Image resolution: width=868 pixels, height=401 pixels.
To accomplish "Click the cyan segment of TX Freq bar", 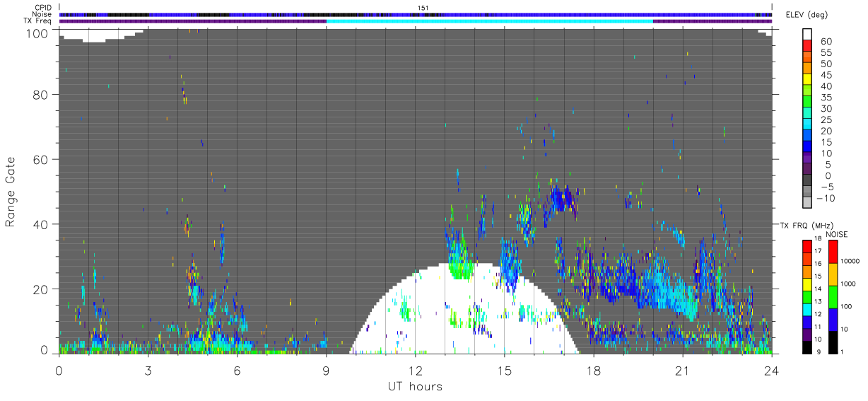I will (489, 21).
